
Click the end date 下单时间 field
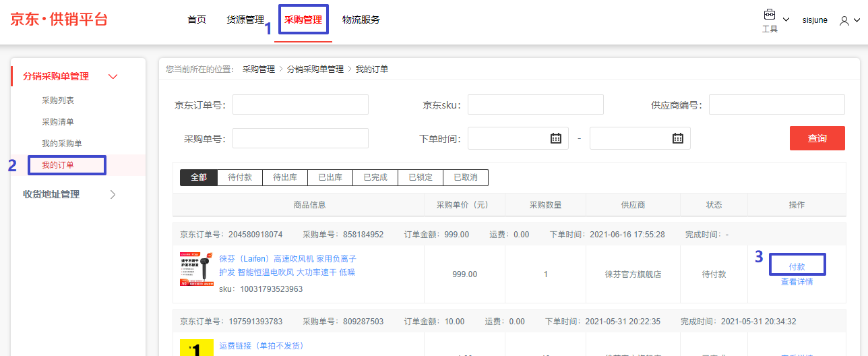point(640,138)
